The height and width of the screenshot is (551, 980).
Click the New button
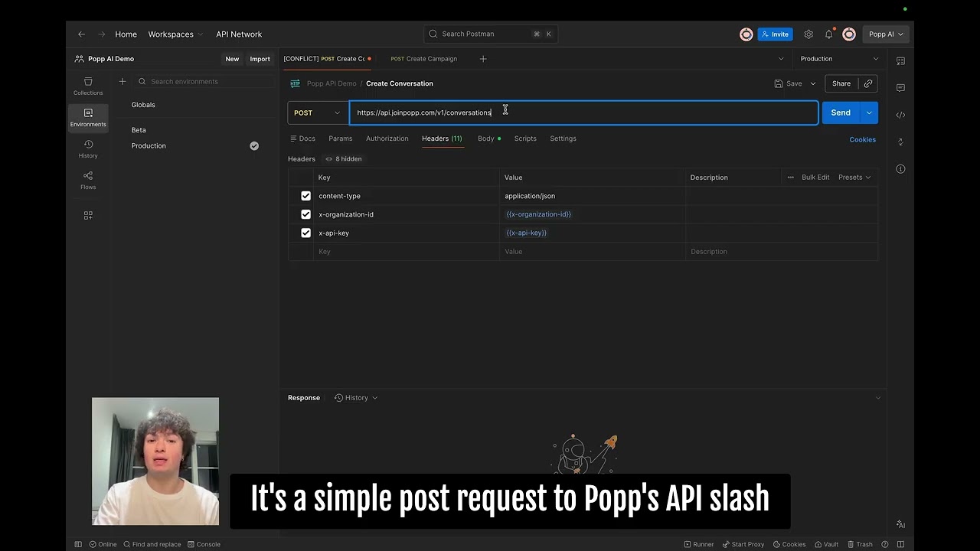[232, 59]
